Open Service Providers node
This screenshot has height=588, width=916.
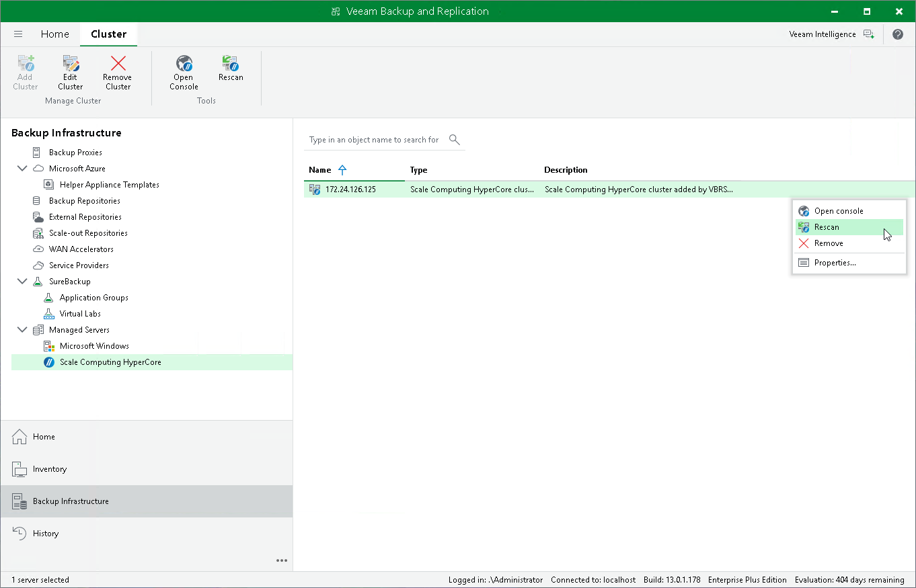[79, 265]
